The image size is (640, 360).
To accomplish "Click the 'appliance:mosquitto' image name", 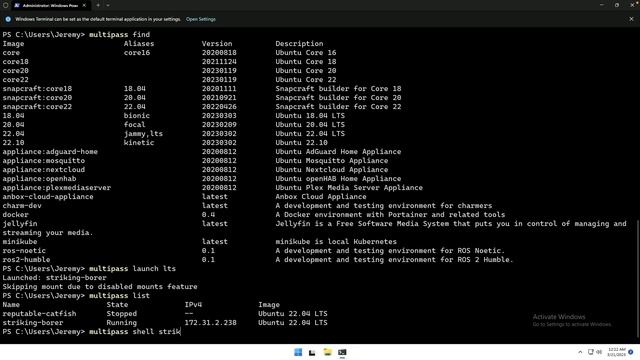I will coord(44,161).
